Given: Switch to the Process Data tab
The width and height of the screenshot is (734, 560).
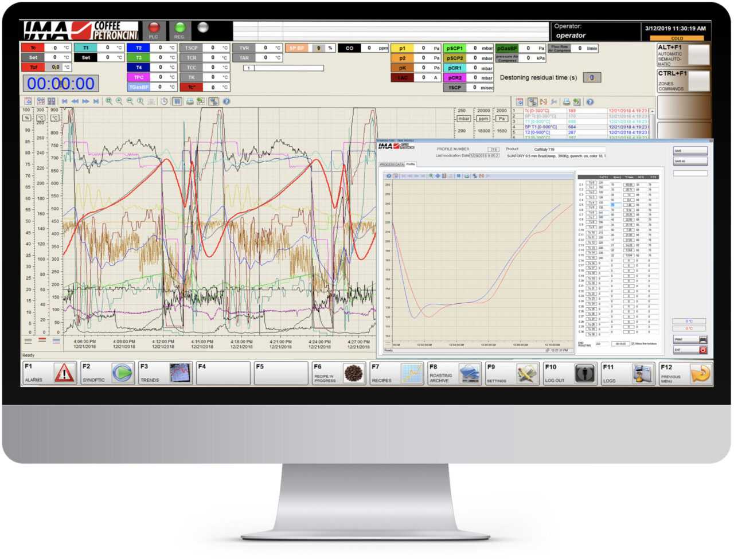Looking at the screenshot, I should click(x=392, y=165).
